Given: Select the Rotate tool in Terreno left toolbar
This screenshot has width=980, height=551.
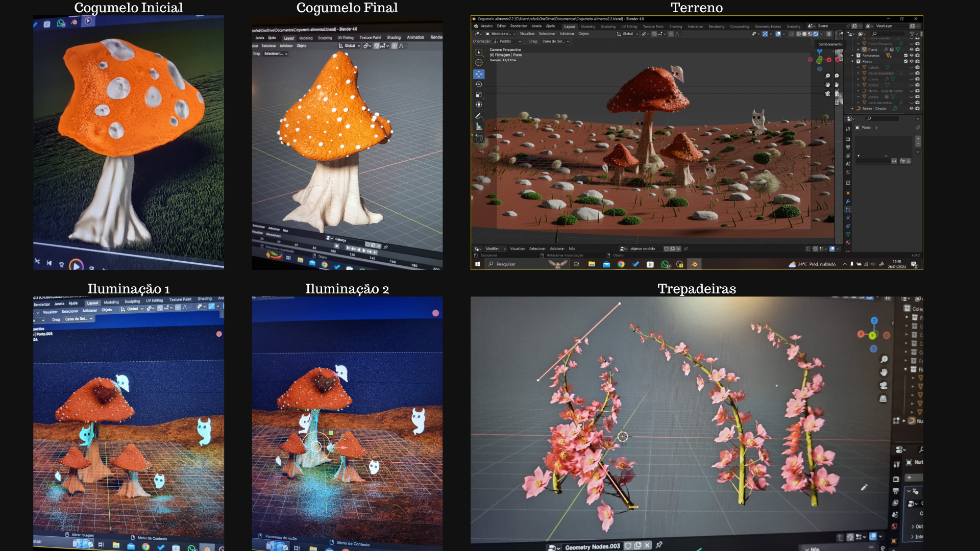Looking at the screenshot, I should (479, 84).
